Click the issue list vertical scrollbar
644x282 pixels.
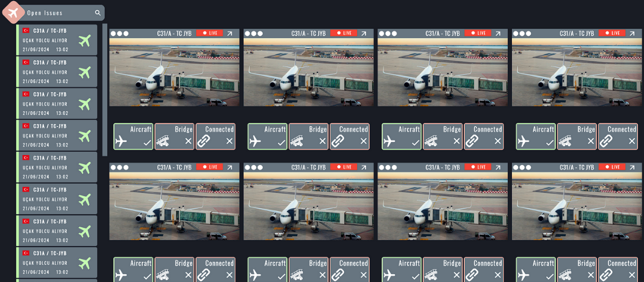coord(105,90)
